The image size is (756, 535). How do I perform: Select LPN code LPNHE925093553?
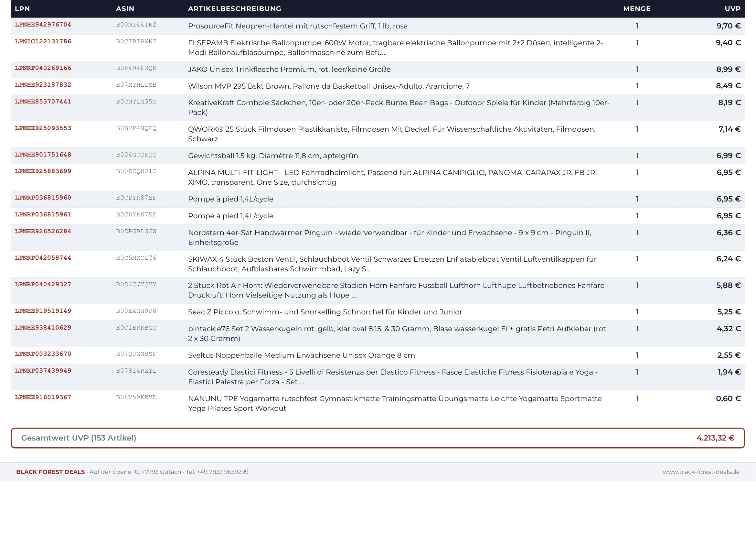(43, 128)
